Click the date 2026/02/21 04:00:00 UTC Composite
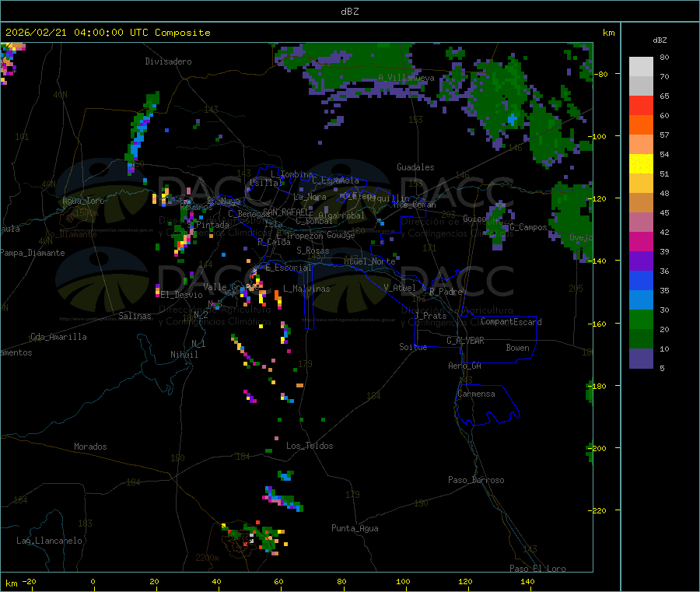This screenshot has width=700, height=592. click(x=107, y=33)
